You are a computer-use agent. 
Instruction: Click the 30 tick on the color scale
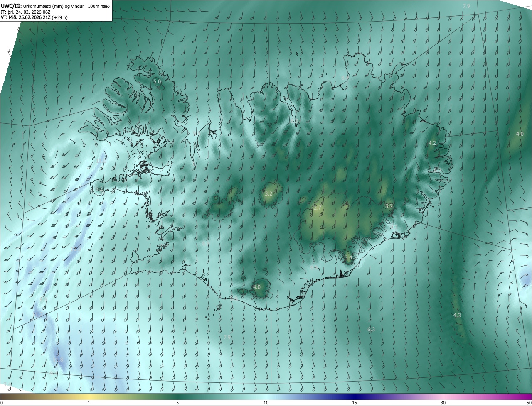[x=443, y=403]
